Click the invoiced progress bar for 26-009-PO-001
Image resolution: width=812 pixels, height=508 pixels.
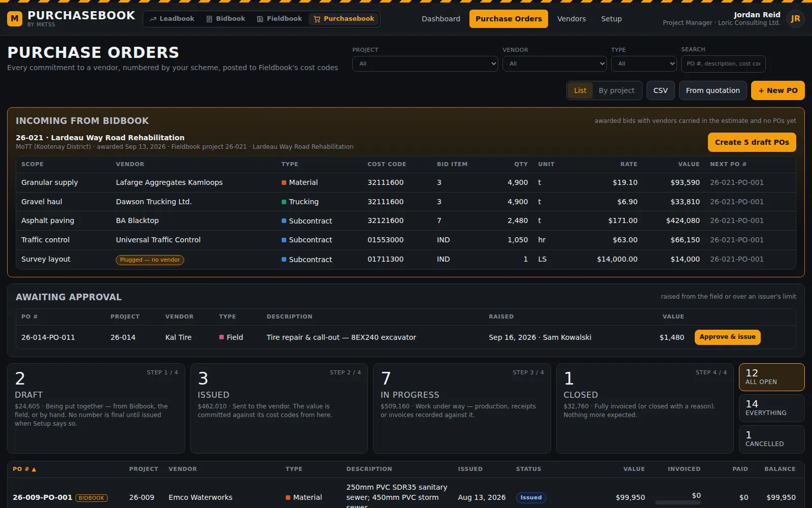[x=678, y=502]
